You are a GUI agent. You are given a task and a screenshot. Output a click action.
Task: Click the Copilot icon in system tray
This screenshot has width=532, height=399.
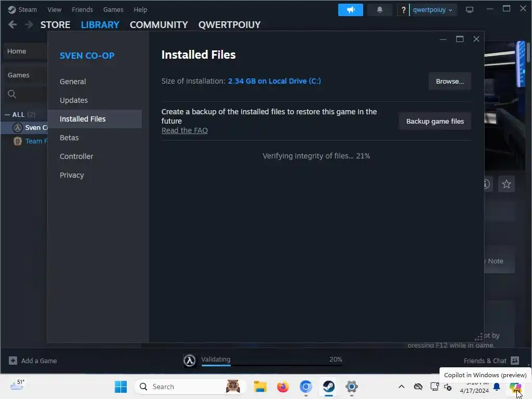[515, 387]
